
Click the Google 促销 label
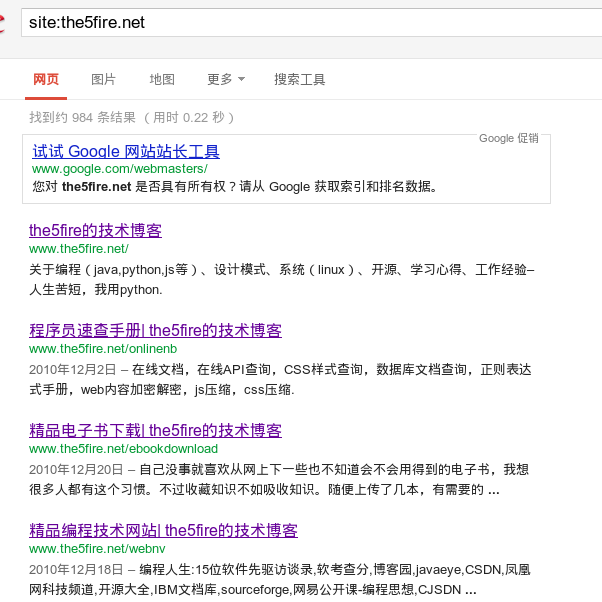pyautogui.click(x=509, y=138)
